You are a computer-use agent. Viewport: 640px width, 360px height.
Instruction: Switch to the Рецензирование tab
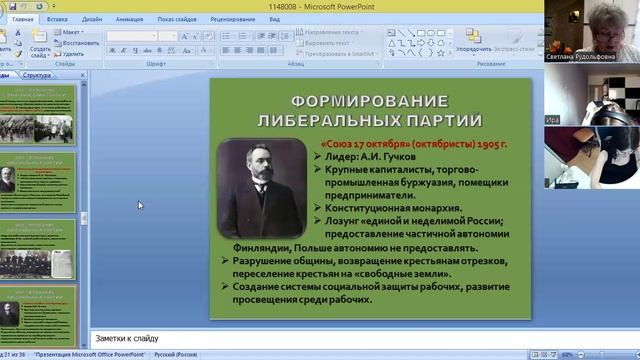point(233,19)
